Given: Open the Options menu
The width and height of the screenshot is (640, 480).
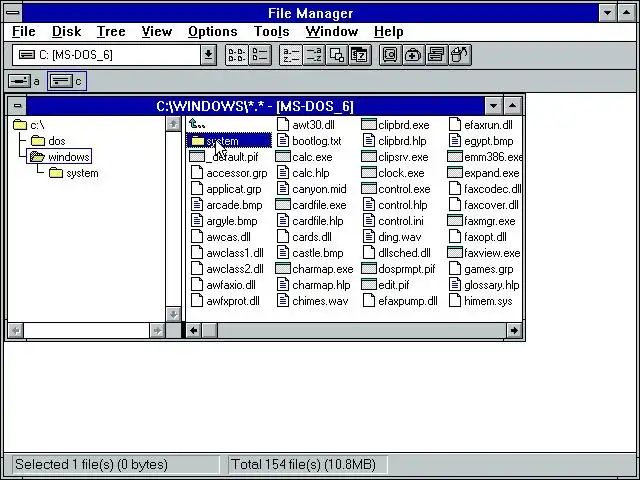Looking at the screenshot, I should point(213,31).
